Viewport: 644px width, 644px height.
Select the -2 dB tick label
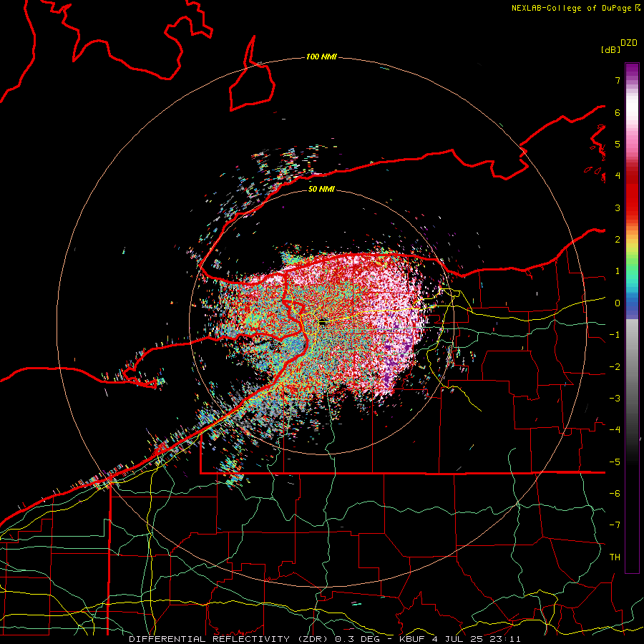(x=615, y=367)
